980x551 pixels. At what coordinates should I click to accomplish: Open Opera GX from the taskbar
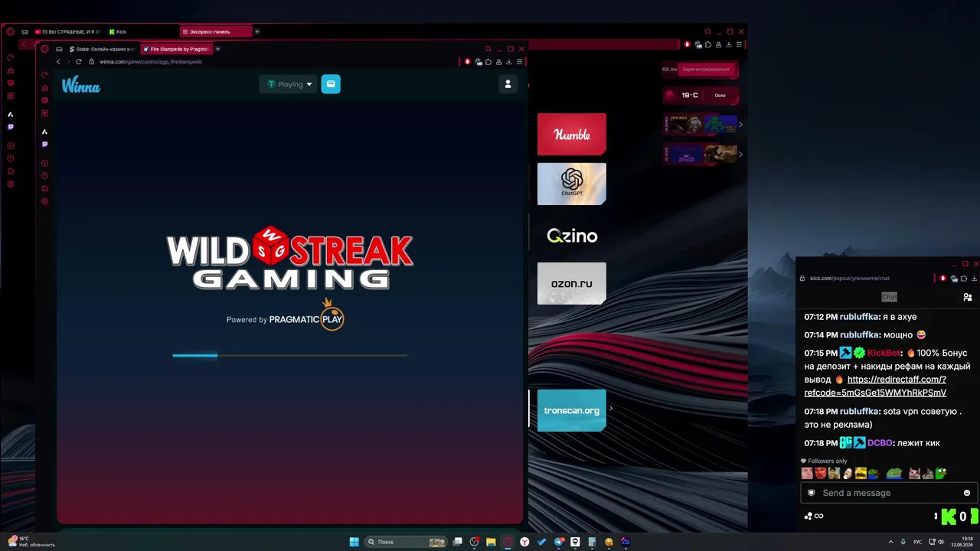pos(508,542)
